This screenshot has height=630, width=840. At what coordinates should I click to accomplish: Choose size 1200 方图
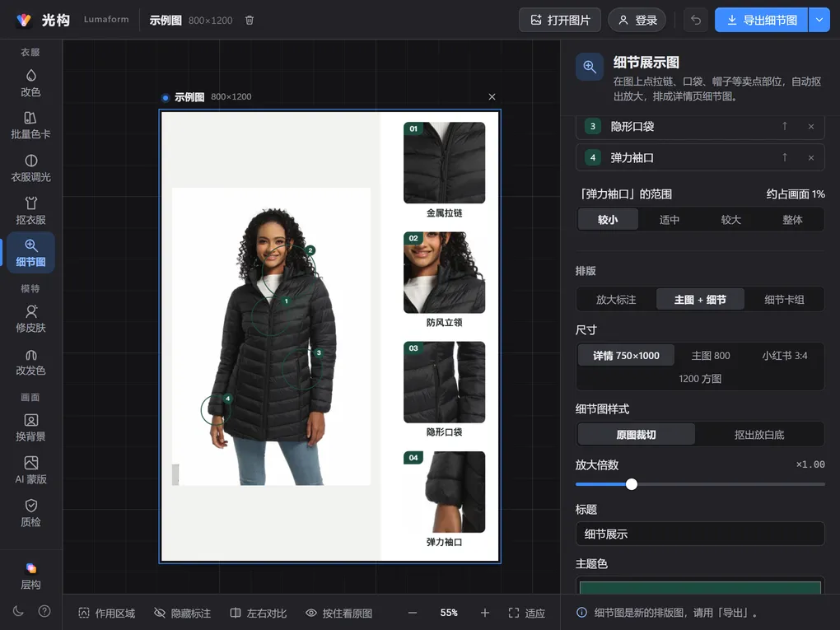click(x=700, y=379)
